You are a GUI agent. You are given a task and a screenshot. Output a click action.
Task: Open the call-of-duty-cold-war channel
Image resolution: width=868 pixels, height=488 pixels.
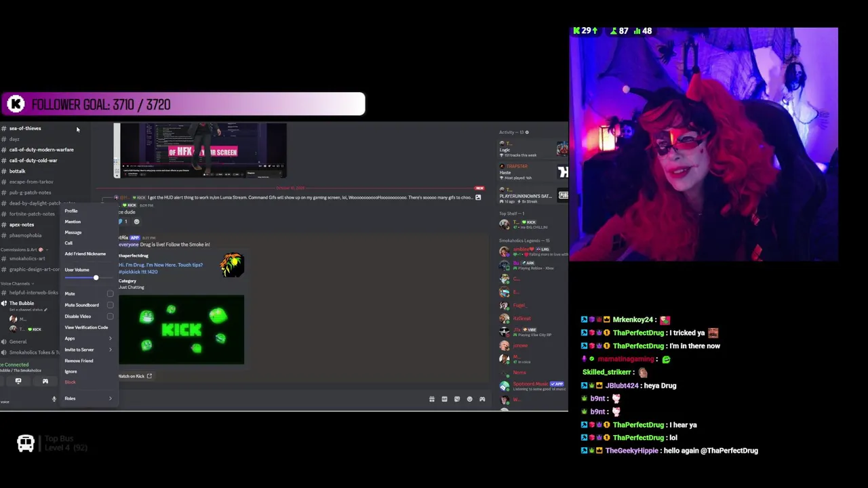(x=33, y=161)
